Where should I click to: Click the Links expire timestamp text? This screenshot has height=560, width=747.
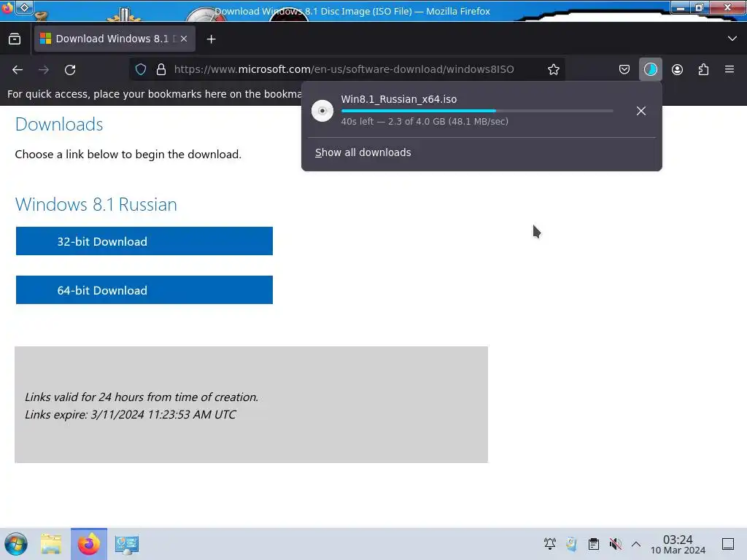click(130, 414)
